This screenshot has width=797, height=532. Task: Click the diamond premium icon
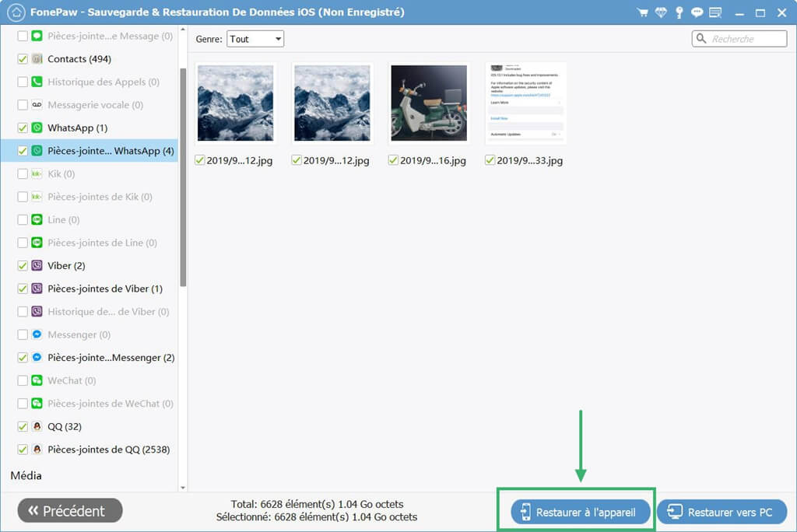tap(661, 12)
